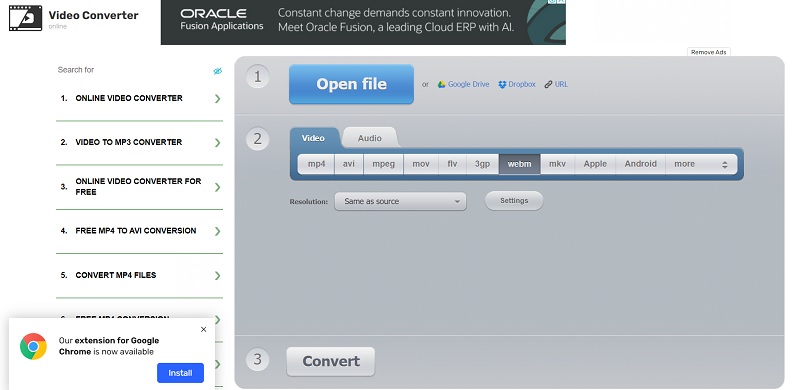Select the webm format
The width and height of the screenshot is (800, 390).
coord(519,164)
